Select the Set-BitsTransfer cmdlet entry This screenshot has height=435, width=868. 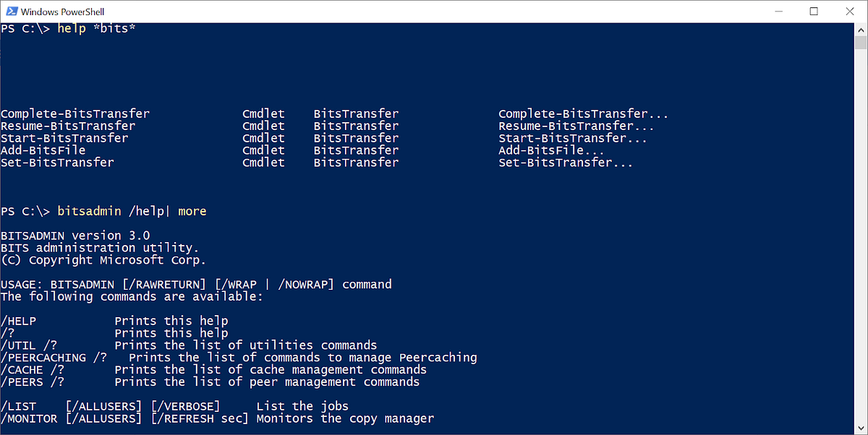point(57,163)
